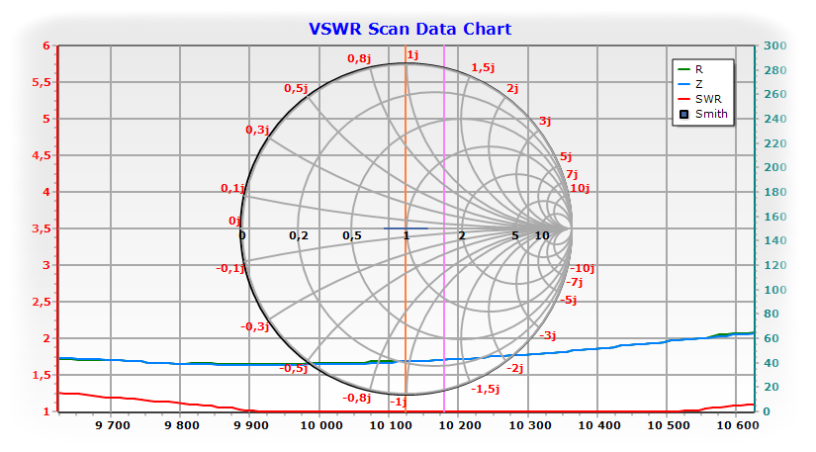Click the 0,8j Smith chart label
Viewport: 816px width, 452px height.
pos(359,58)
